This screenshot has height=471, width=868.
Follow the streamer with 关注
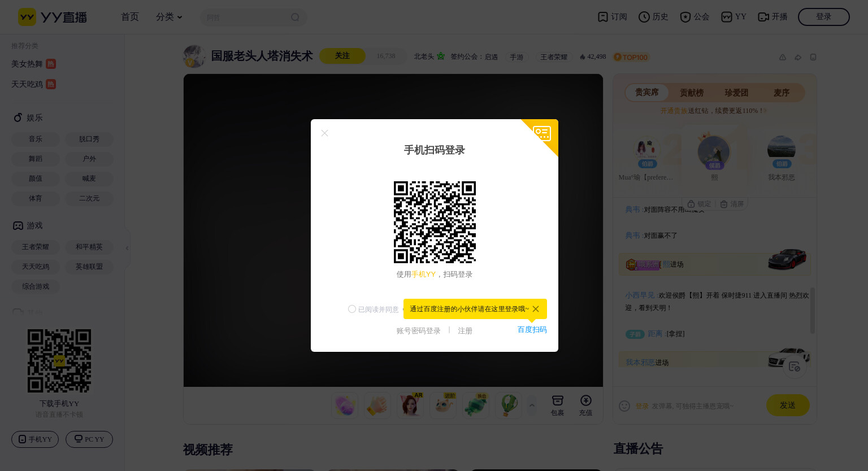tap(342, 56)
